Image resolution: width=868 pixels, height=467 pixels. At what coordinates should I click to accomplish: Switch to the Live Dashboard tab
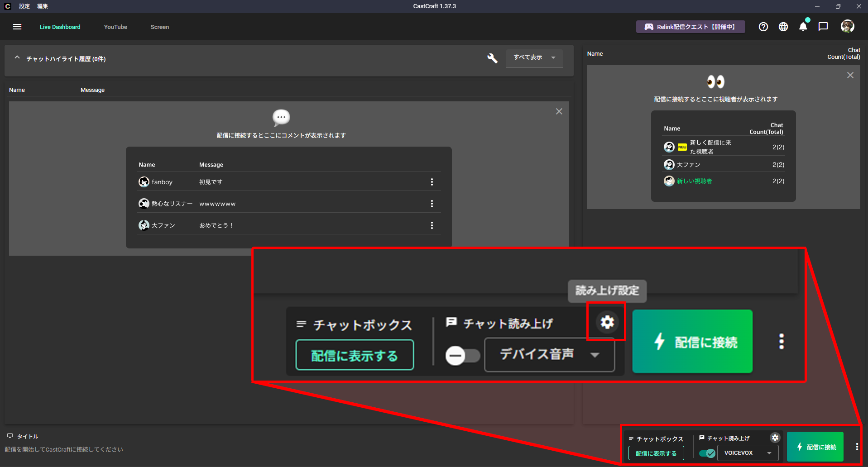click(60, 27)
